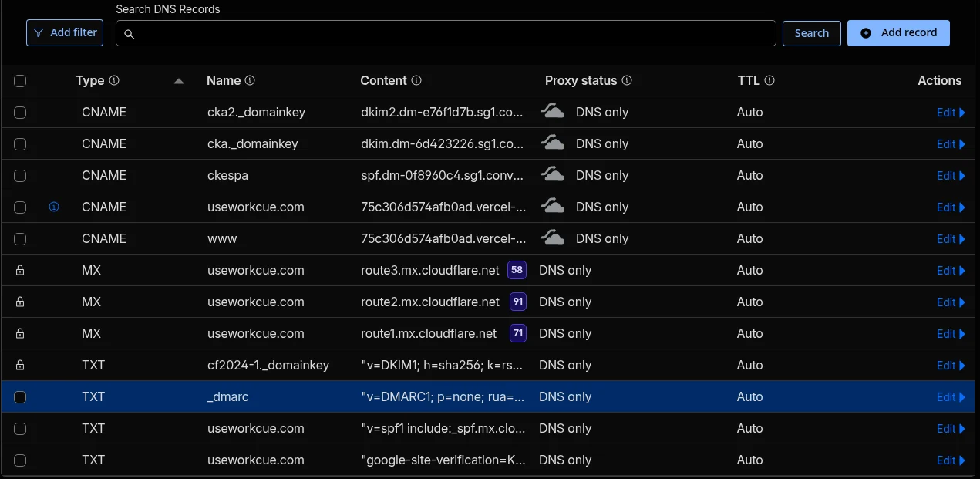
Task: Click the dkim2.dm-e76f1d7b content cell
Action: click(x=443, y=113)
